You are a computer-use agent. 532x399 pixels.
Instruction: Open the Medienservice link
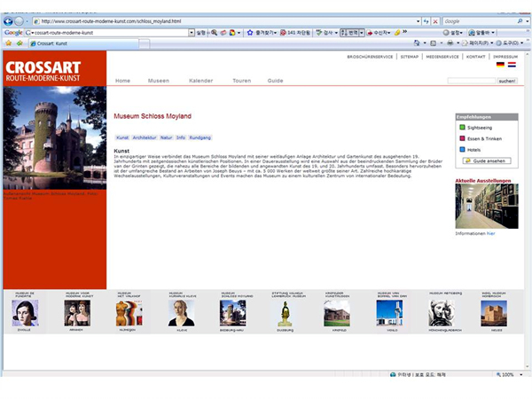(x=442, y=57)
